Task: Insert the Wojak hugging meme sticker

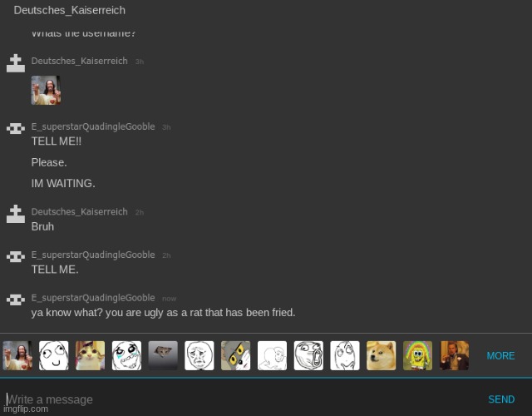Action: coord(272,355)
